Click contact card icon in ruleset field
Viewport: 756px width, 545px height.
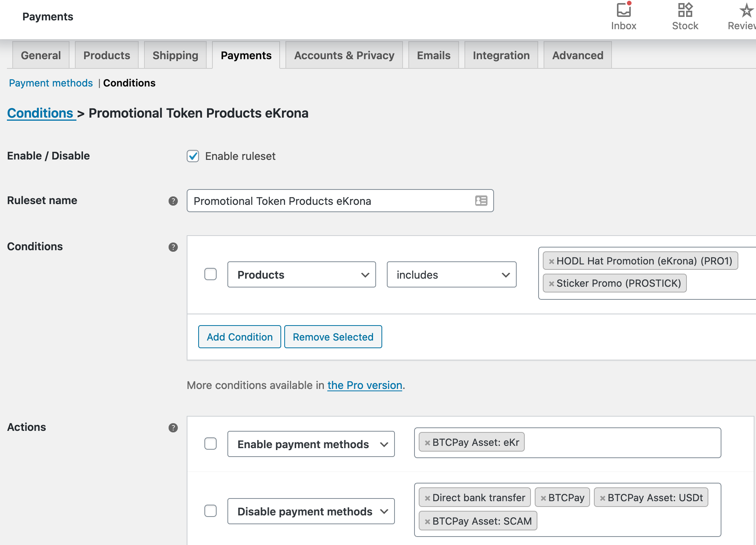click(x=481, y=201)
